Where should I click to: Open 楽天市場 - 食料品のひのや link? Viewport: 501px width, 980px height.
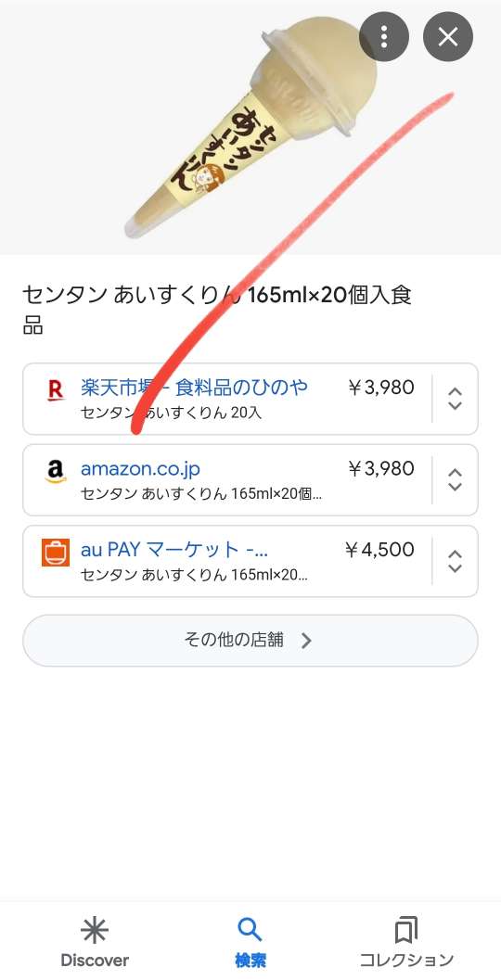[194, 388]
